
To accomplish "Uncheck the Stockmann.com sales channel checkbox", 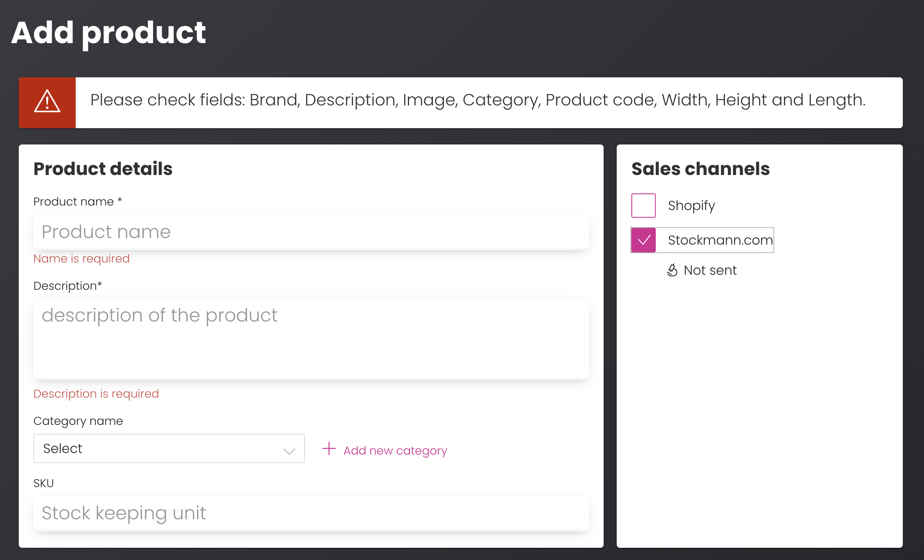I will [x=644, y=240].
